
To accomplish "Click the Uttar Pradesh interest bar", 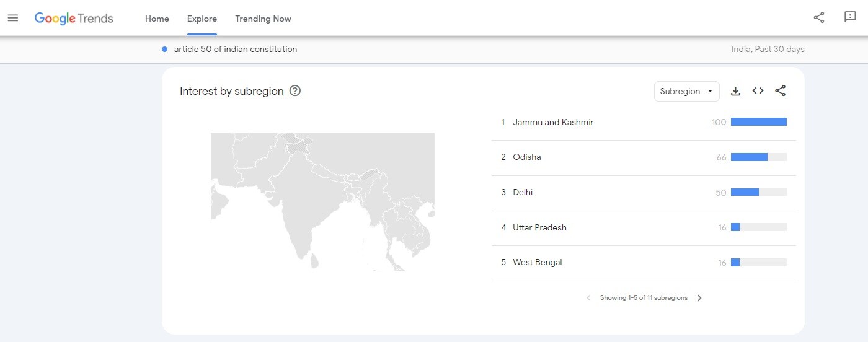I will pyautogui.click(x=758, y=227).
